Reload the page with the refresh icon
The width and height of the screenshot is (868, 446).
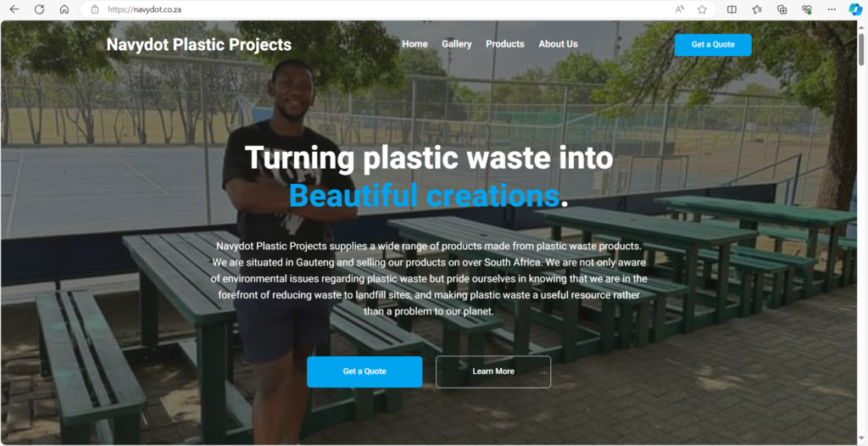tap(39, 9)
